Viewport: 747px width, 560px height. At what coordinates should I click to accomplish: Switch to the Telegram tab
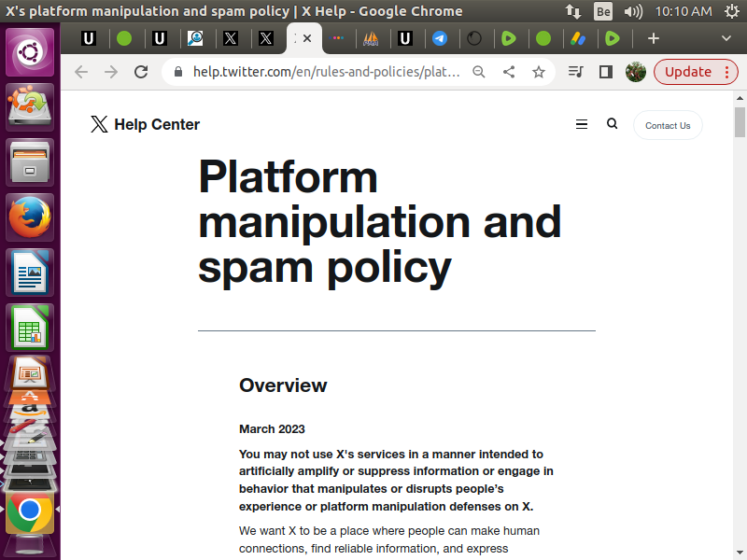[440, 38]
